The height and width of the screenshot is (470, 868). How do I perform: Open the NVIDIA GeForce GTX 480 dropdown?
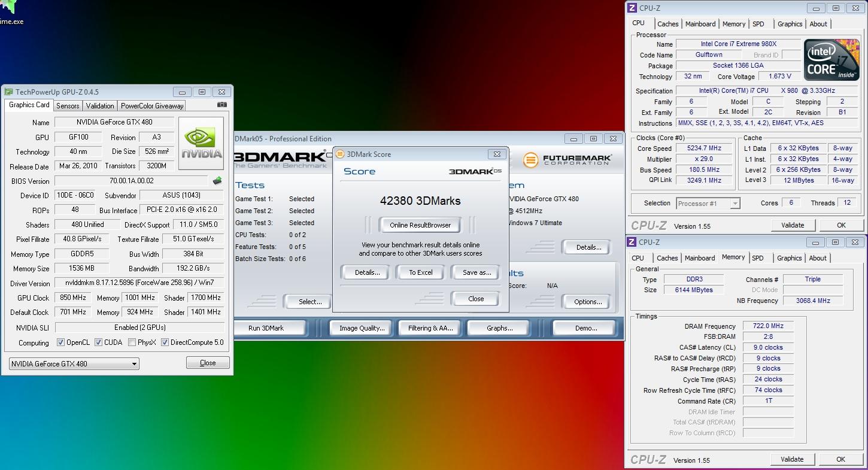point(74,363)
